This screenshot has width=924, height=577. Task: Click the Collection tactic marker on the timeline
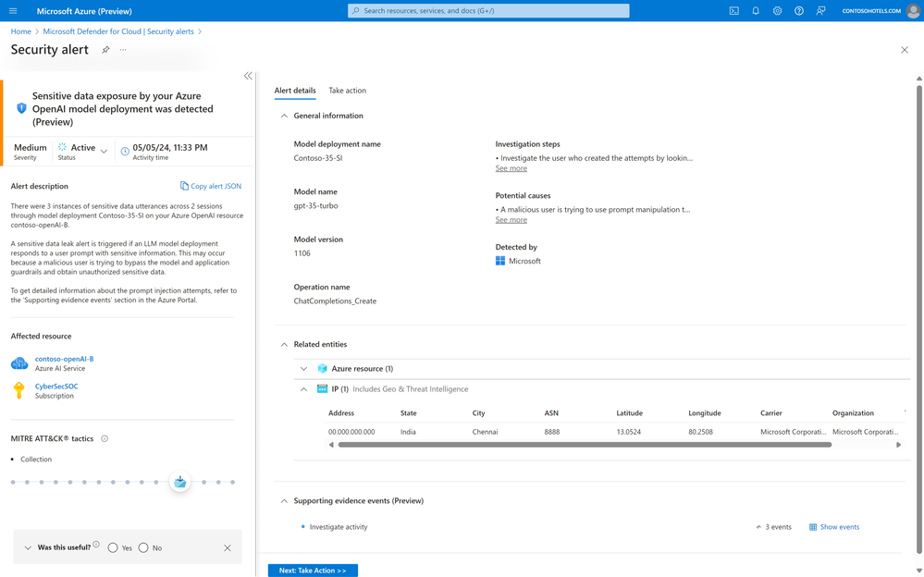(x=179, y=482)
